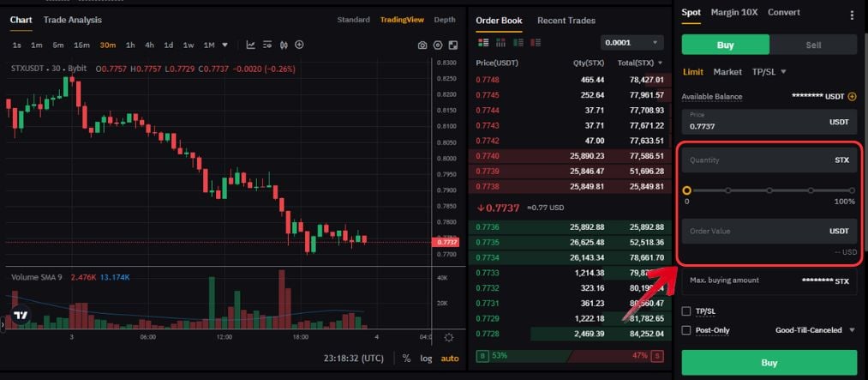Screen dimensions: 868x380
Task: Toggle log scale on chart
Action: point(426,359)
